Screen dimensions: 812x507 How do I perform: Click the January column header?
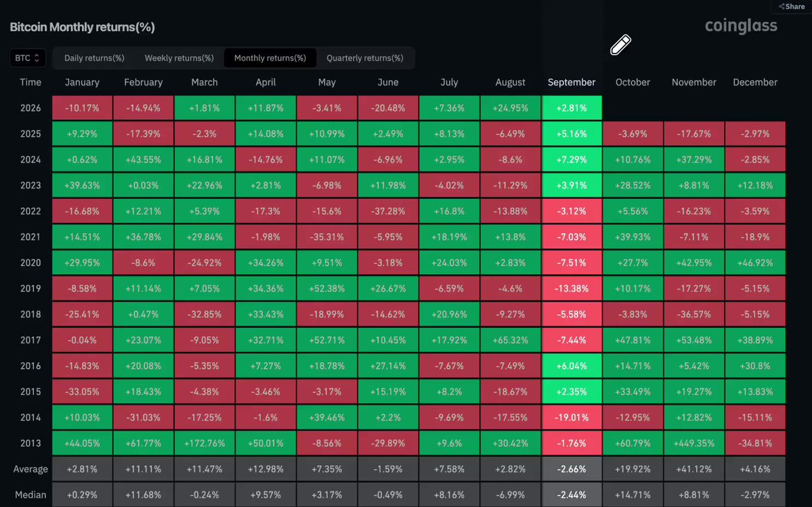82,83
